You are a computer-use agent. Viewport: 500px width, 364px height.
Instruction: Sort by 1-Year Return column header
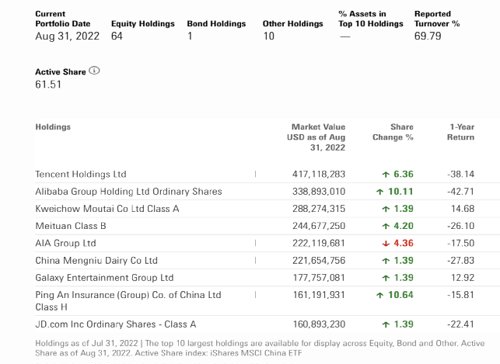tap(461, 132)
